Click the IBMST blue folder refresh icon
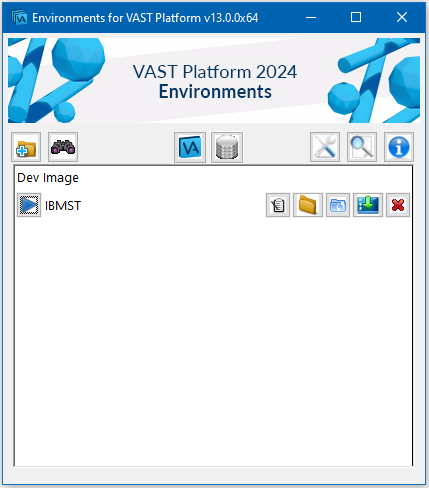This screenshot has height=488, width=429. coord(338,205)
